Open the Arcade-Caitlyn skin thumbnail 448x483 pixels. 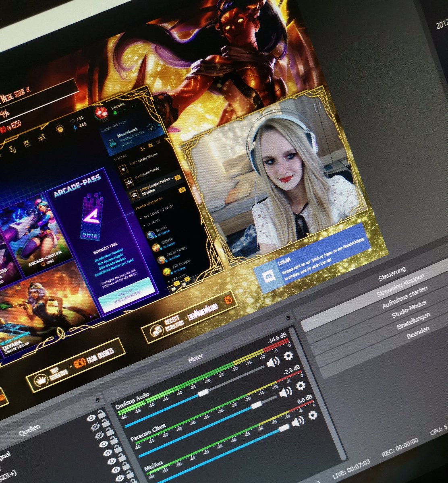[38, 237]
